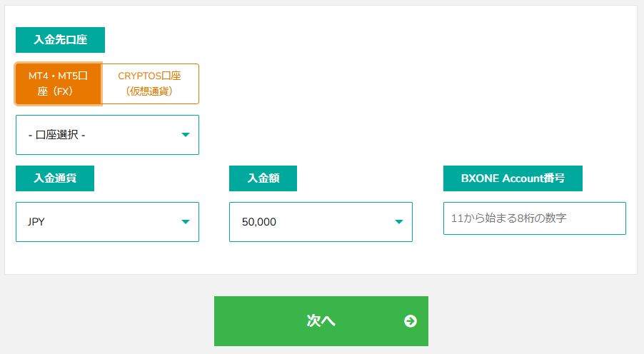Image resolution: width=644 pixels, height=354 pixels.
Task: Click the 50,000 value text
Action: click(x=258, y=222)
